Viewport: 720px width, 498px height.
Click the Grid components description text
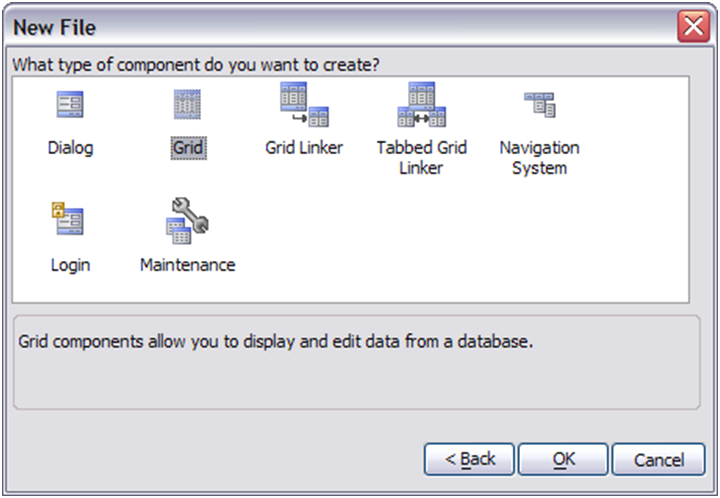click(276, 341)
